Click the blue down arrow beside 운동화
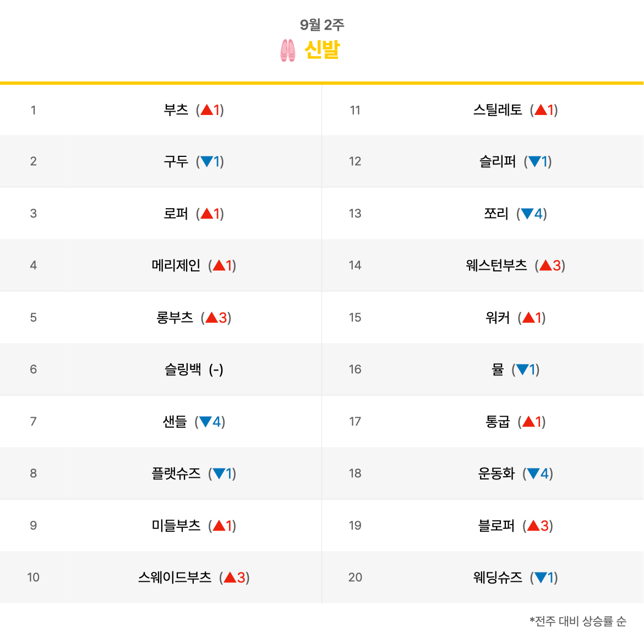644x644 pixels. pos(533,473)
